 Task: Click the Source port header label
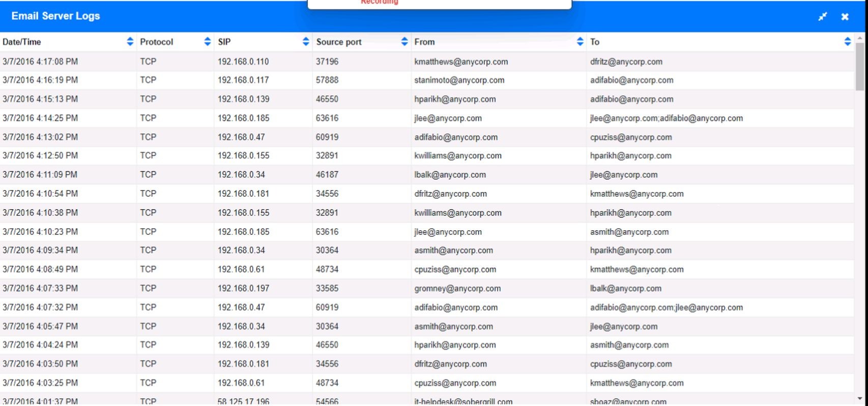(339, 42)
